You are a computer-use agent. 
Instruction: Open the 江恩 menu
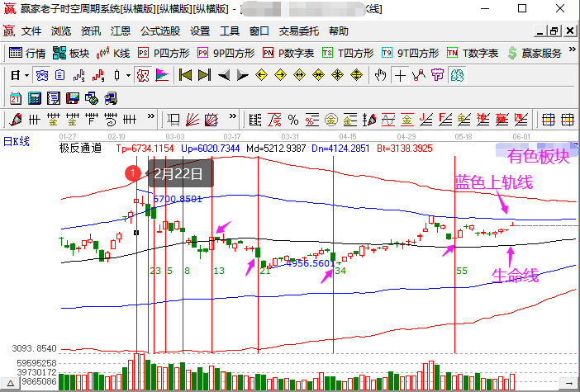point(121,31)
